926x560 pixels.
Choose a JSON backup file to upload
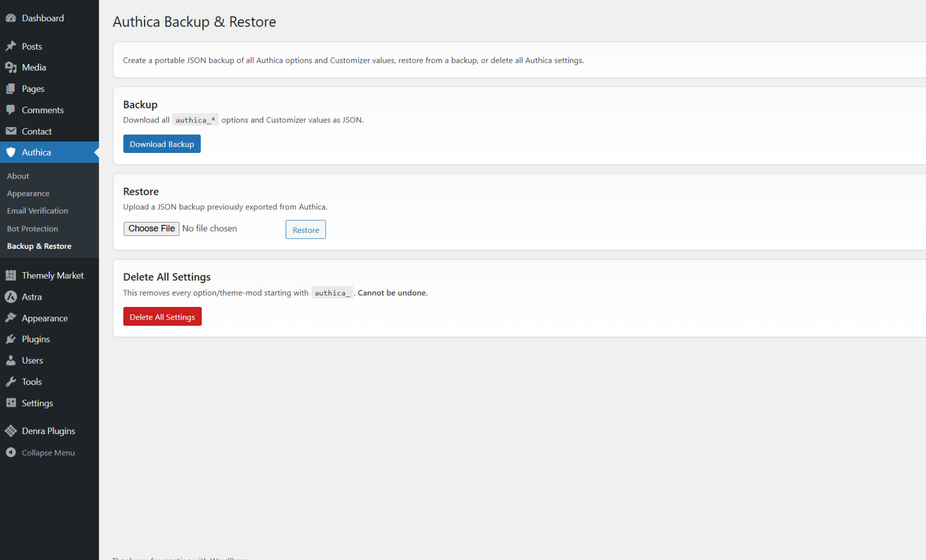(x=151, y=229)
